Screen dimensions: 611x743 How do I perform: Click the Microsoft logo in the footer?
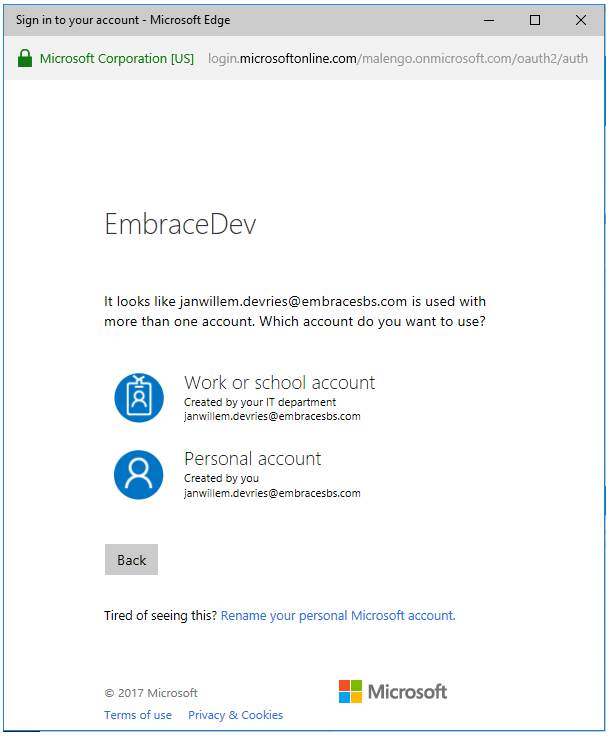tap(393, 692)
